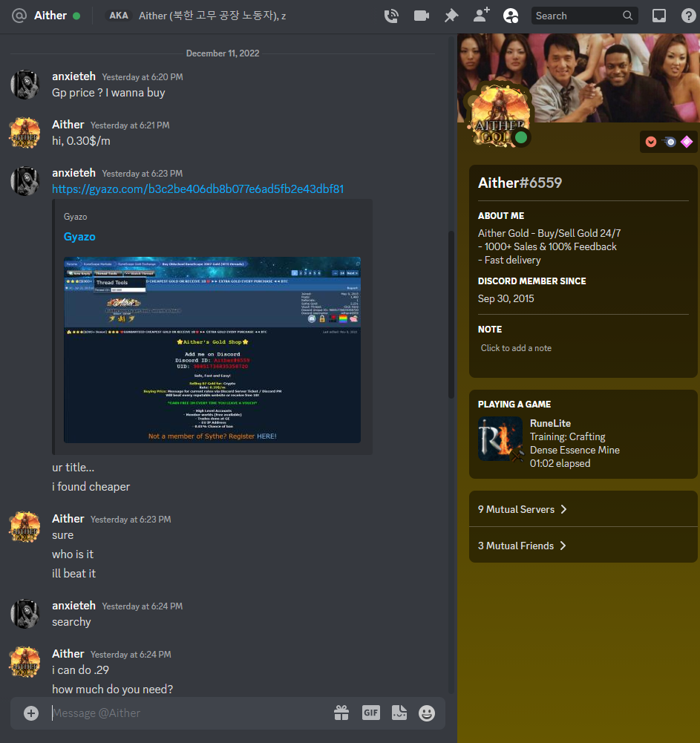Click Aither#6559 username text
700x743 pixels.
pos(520,183)
